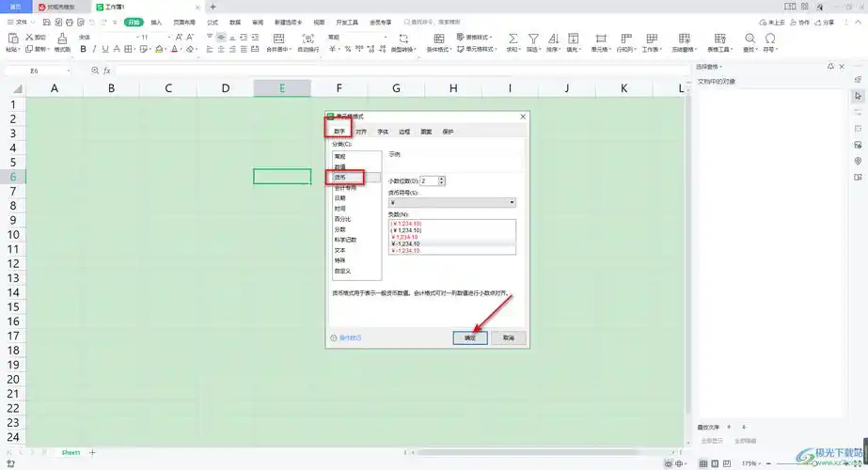Click the insert function fx icon
868x470 pixels.
(x=107, y=70)
